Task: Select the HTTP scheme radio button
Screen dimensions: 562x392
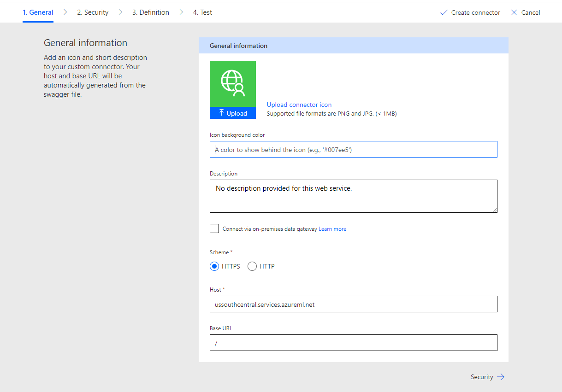Action: (x=252, y=266)
